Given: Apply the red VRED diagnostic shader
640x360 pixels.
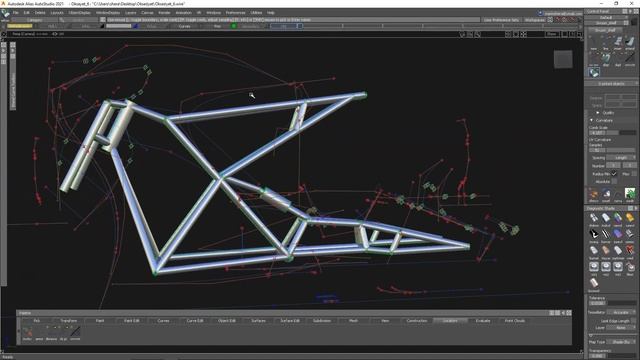Looking at the screenshot, I should pos(630,252).
